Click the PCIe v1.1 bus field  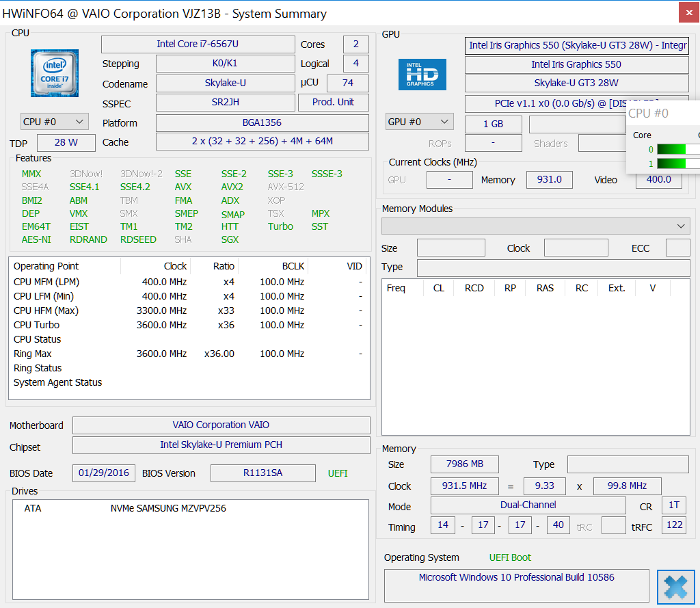pyautogui.click(x=546, y=104)
